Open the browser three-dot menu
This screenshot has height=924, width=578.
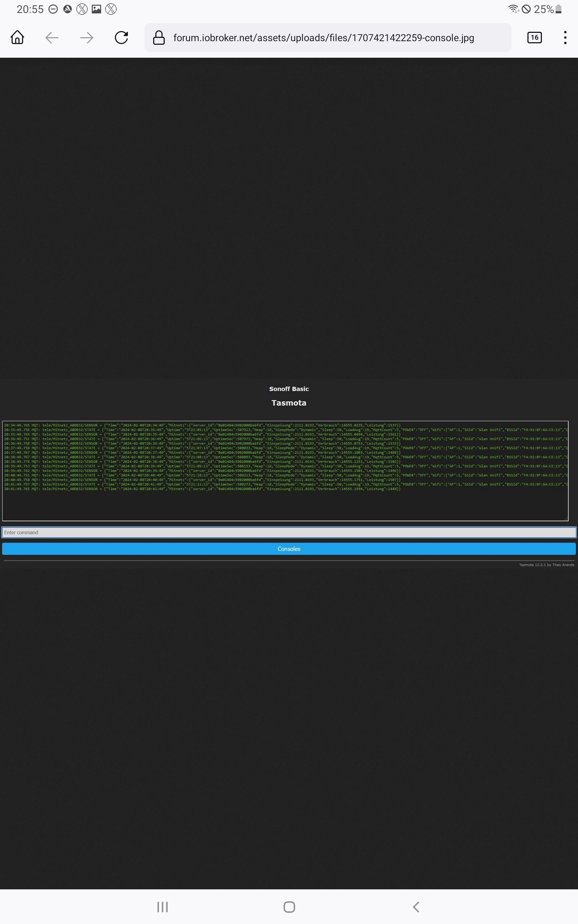[565, 38]
